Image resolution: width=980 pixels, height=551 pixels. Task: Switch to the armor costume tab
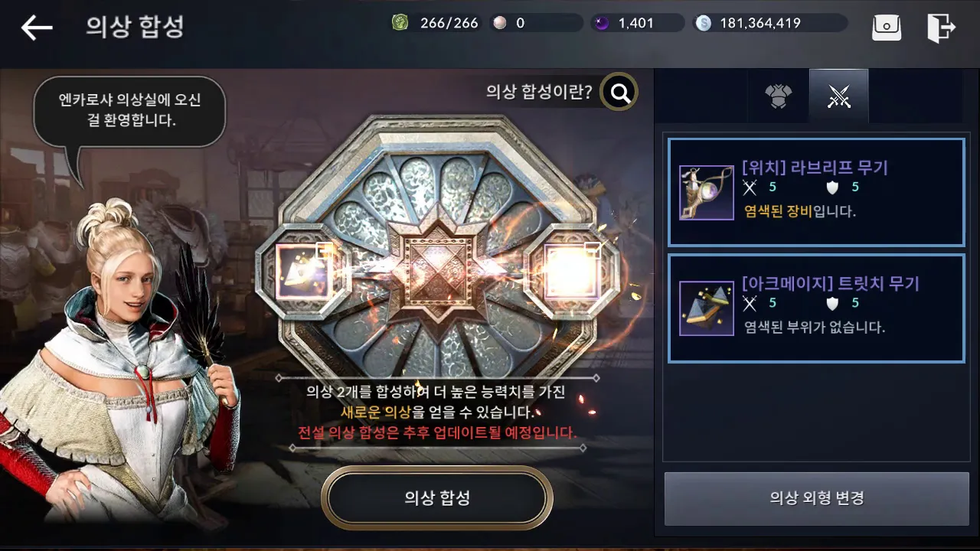click(778, 96)
